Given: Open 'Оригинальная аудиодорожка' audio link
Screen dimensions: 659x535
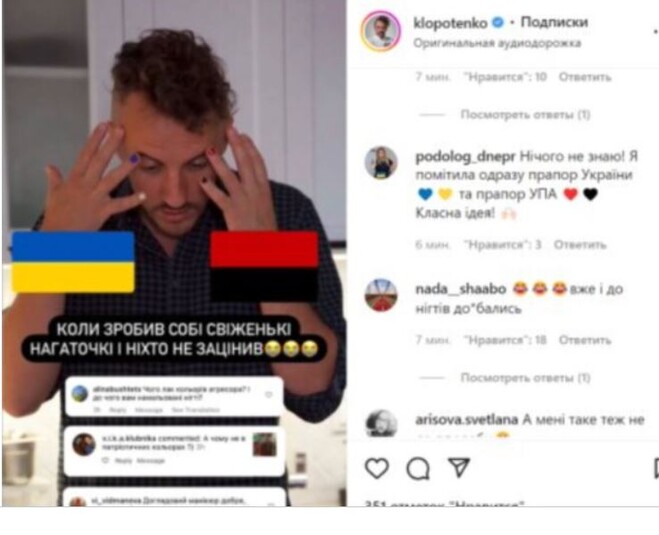Looking at the screenshot, I should pos(497,43).
